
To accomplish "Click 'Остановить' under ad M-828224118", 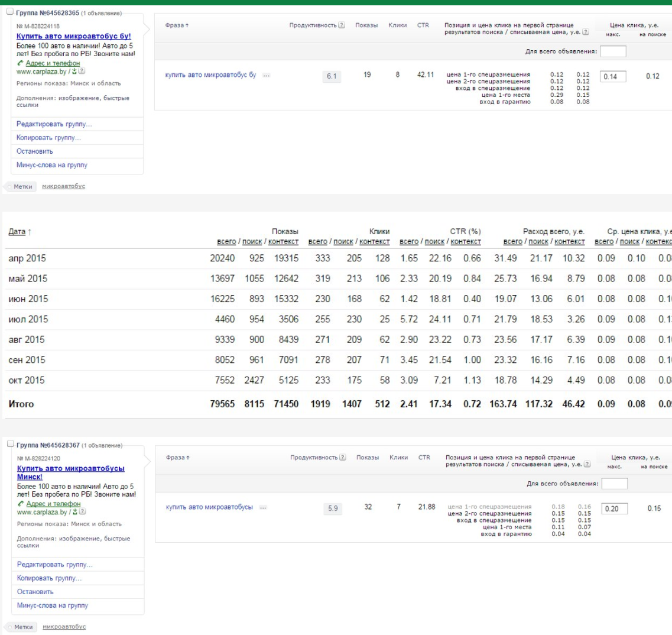I will coord(35,151).
